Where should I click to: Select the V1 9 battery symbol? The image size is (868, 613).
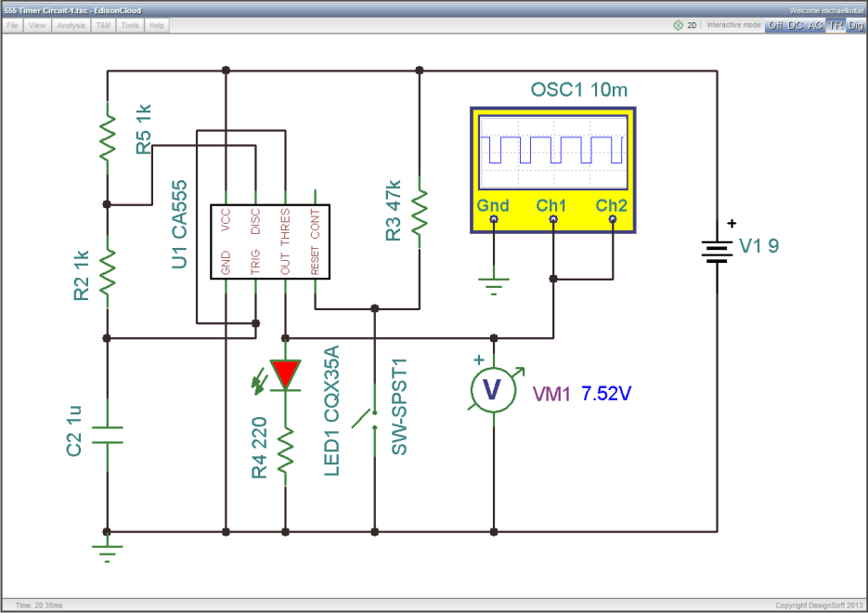tap(717, 252)
